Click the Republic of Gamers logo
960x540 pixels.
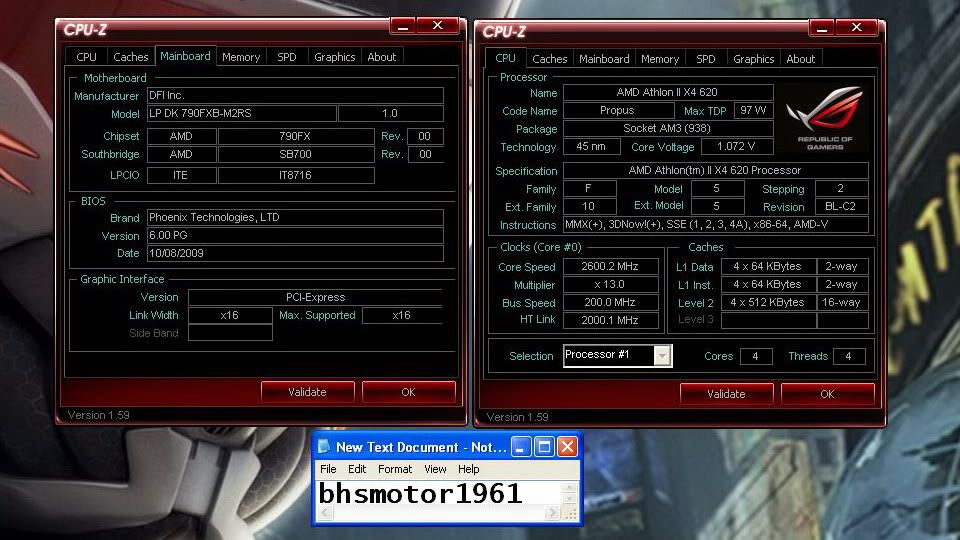point(824,118)
